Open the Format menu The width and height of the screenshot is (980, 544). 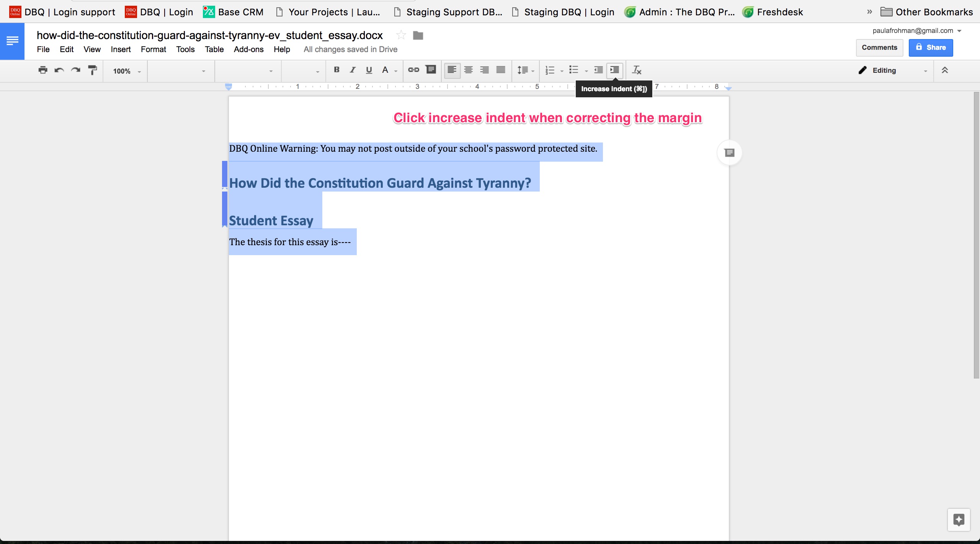153,49
